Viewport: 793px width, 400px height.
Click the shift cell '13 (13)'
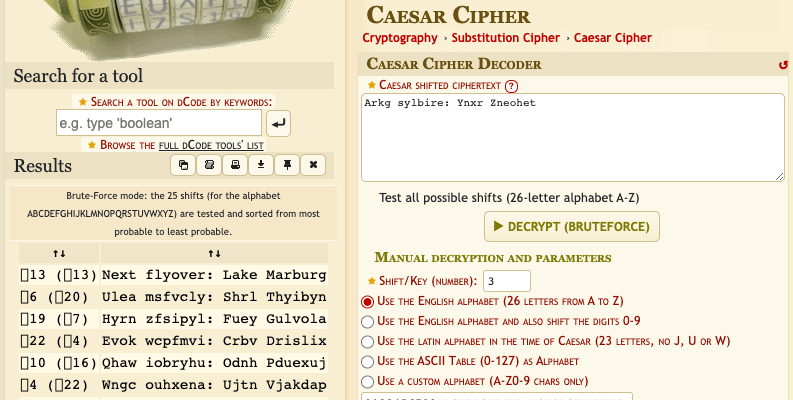pos(59,275)
